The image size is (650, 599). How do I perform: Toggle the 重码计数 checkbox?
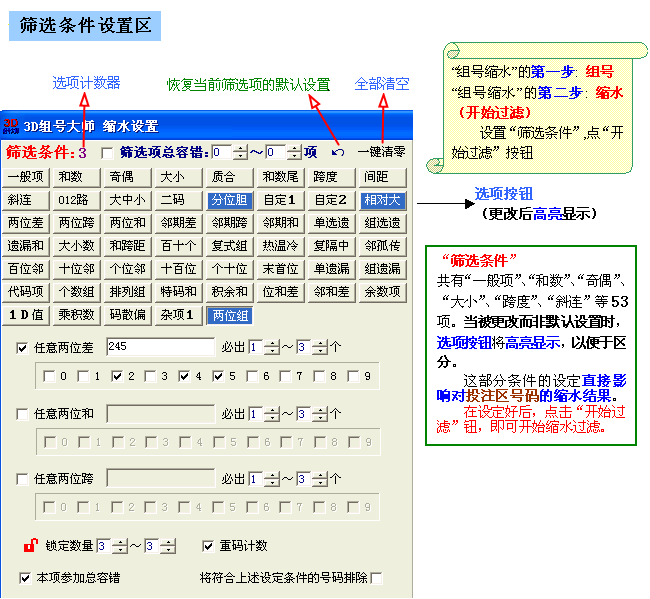[208, 546]
